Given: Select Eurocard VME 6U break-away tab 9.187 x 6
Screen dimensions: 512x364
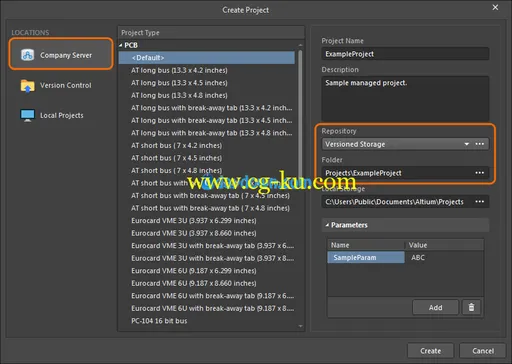Looking at the screenshot, I should point(207,296).
